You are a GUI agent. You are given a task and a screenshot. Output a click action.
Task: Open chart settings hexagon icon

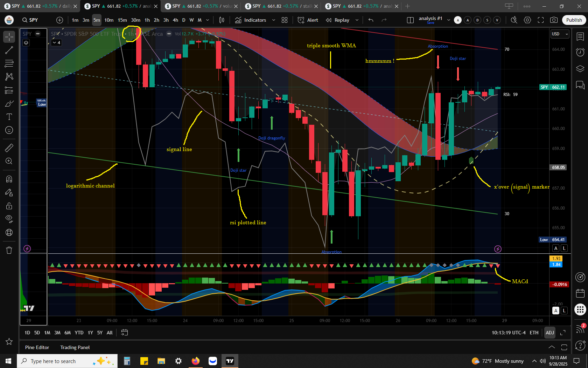tap(527, 20)
